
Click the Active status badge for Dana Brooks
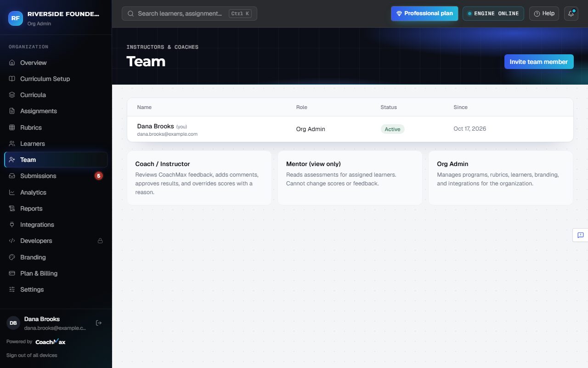(392, 129)
